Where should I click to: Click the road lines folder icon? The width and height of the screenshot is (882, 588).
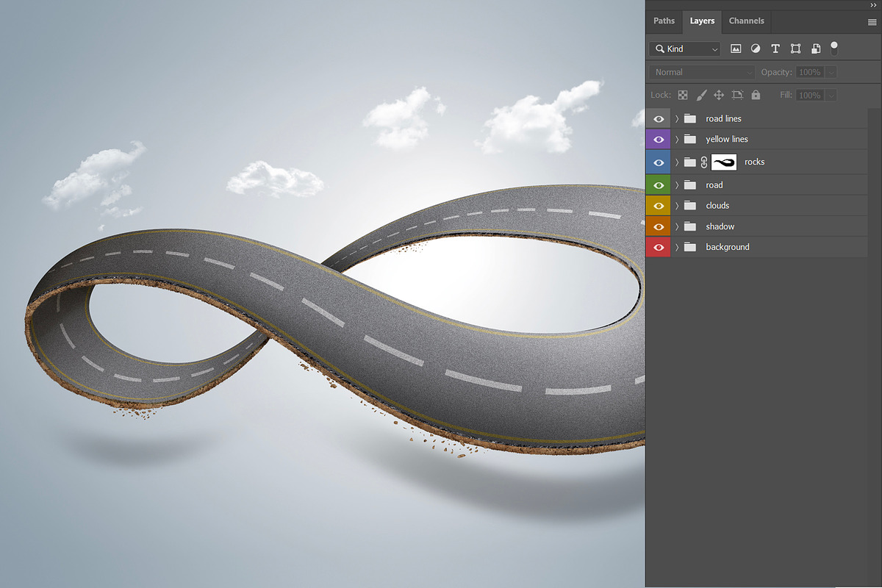pos(689,118)
